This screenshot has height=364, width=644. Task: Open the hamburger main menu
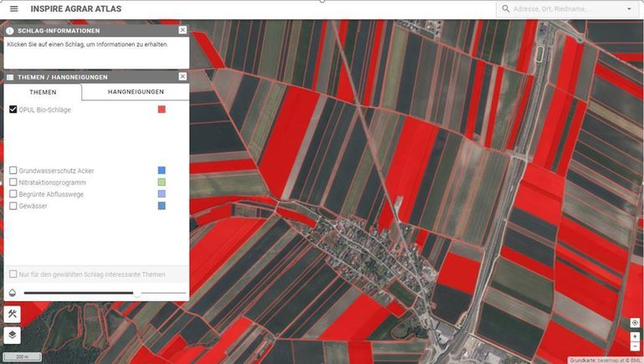13,8
